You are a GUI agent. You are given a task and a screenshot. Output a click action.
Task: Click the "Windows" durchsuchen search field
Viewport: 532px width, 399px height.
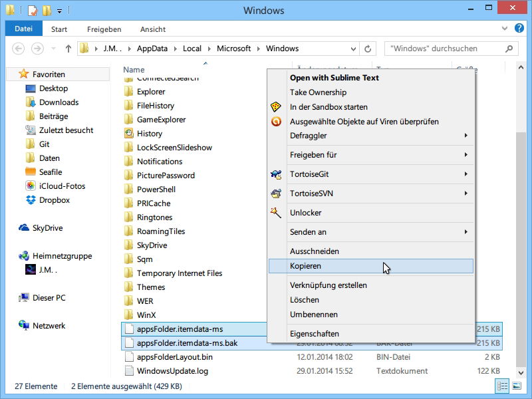452,49
